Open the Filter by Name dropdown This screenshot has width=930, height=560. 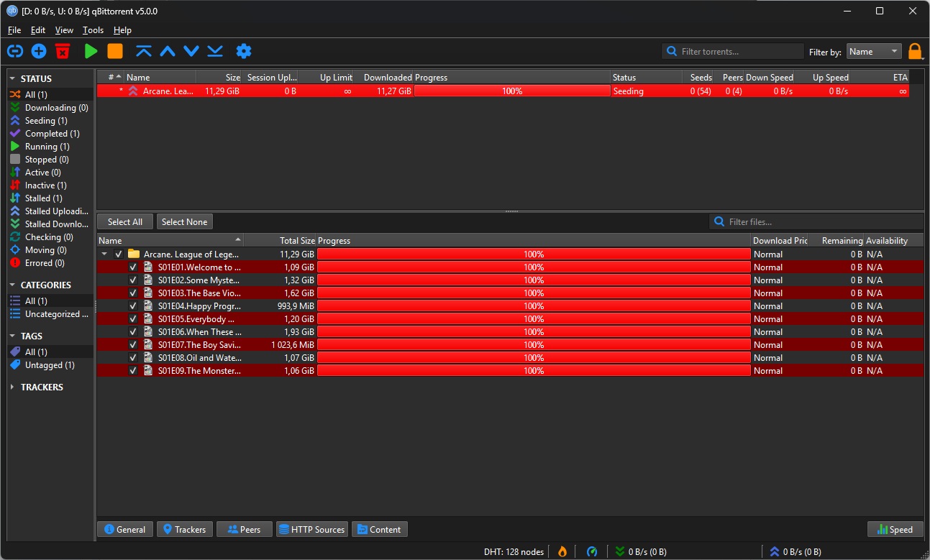point(874,51)
